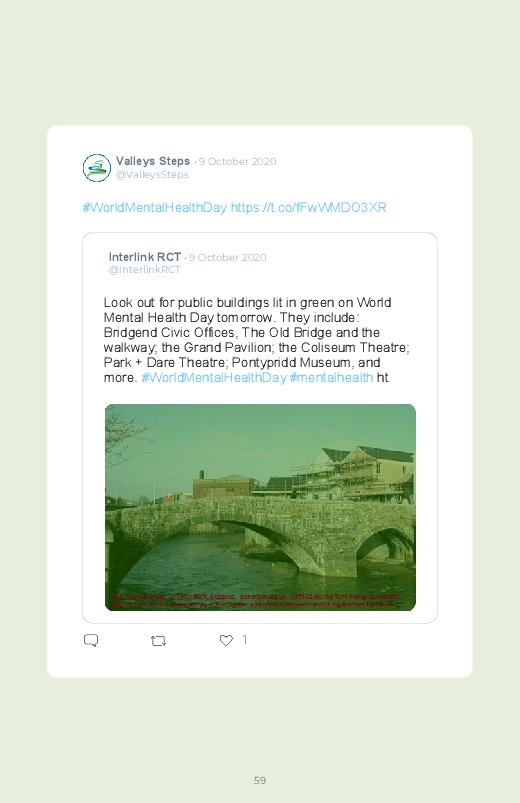Click the retweet arrows icon
This screenshot has width=520, height=803.
[158, 641]
